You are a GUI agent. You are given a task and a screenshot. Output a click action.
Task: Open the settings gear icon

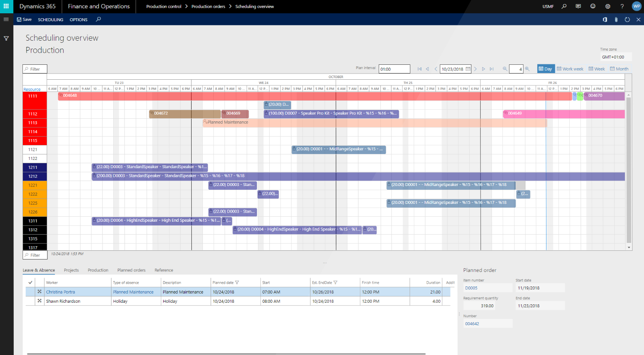click(607, 6)
